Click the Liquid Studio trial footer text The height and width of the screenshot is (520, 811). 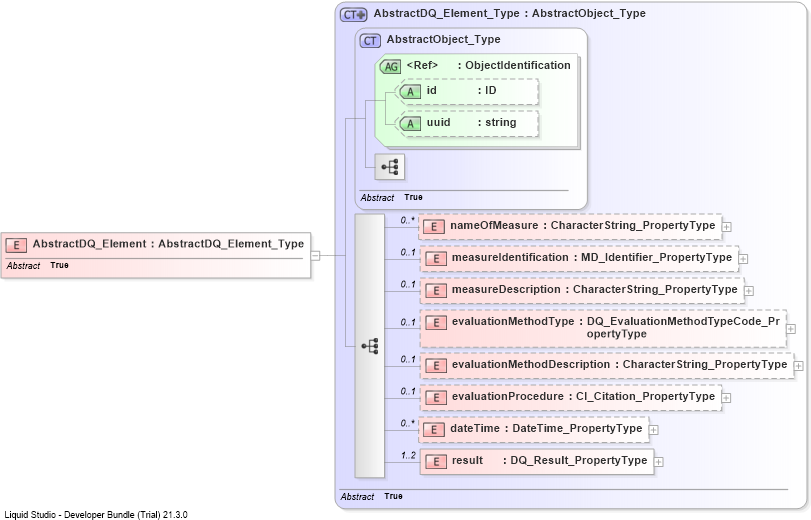96,515
